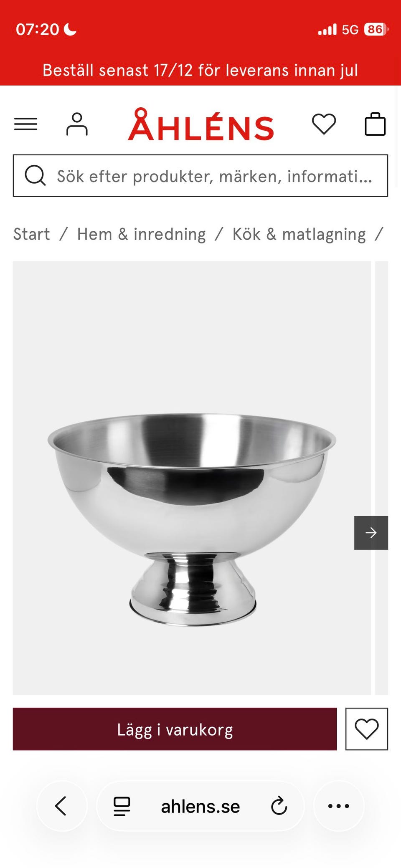
Task: Open the favorites heart in header
Action: click(324, 124)
